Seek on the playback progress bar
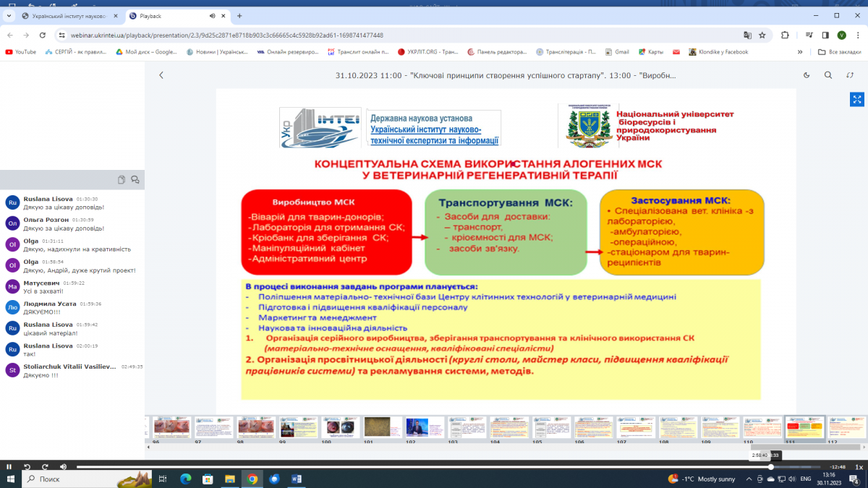 coord(448,467)
